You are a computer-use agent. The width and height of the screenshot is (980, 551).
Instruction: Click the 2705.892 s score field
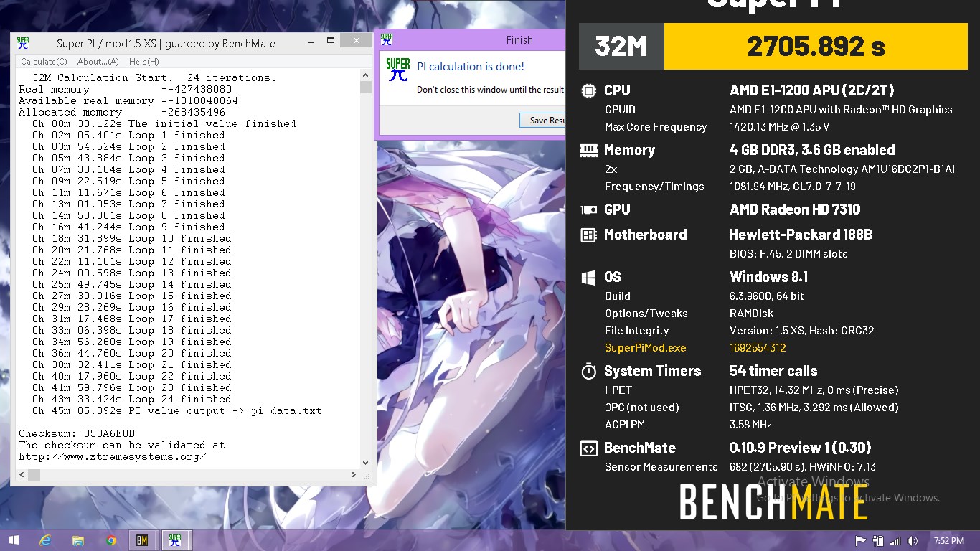click(816, 47)
